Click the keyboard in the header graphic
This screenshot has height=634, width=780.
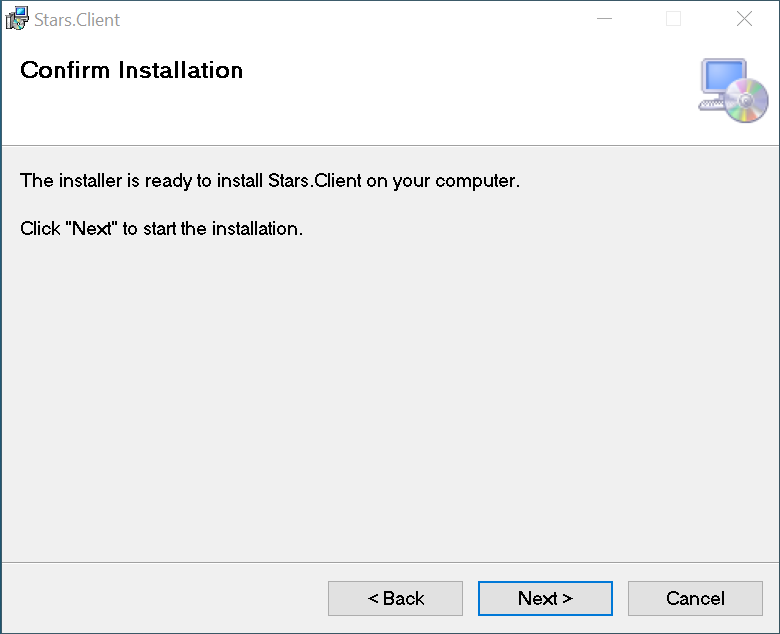[x=711, y=105]
